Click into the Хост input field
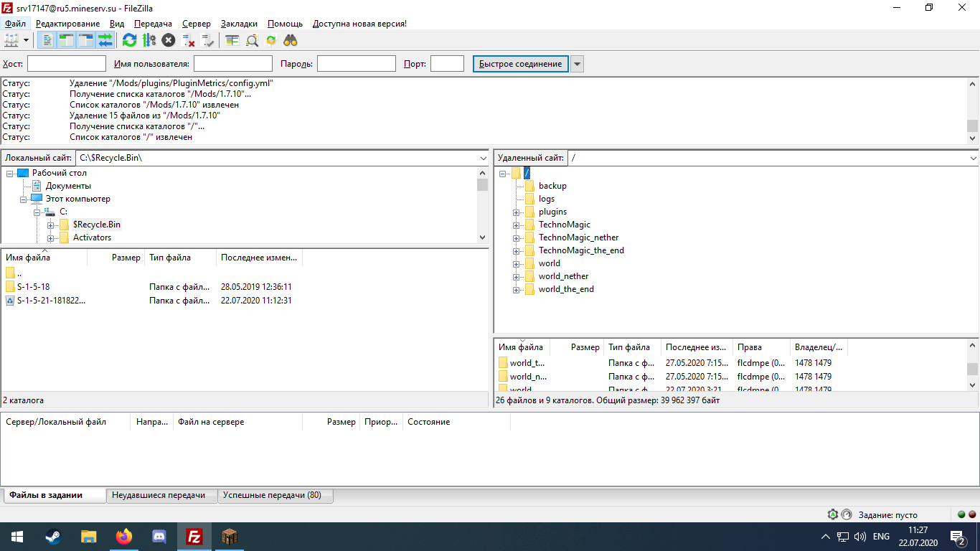980x551 pixels. click(67, 64)
